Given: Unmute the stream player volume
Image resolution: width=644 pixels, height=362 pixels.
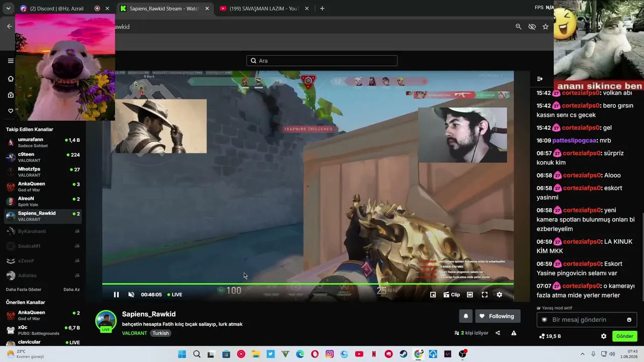Looking at the screenshot, I should (x=131, y=295).
